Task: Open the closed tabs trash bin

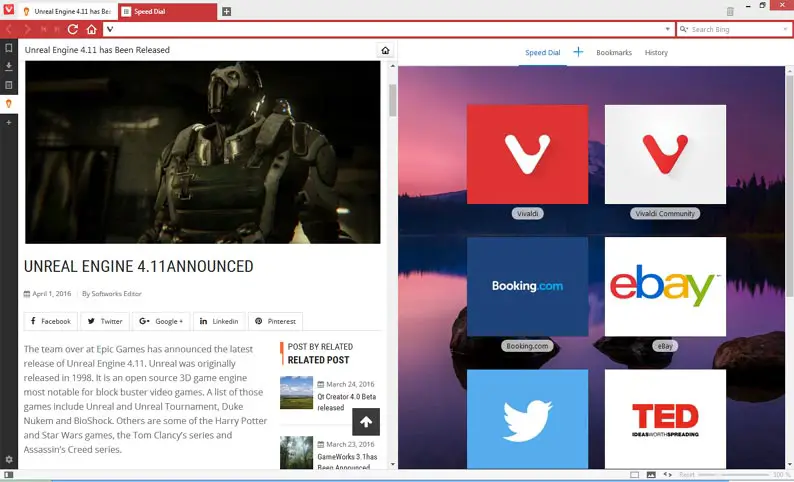Action: (730, 11)
